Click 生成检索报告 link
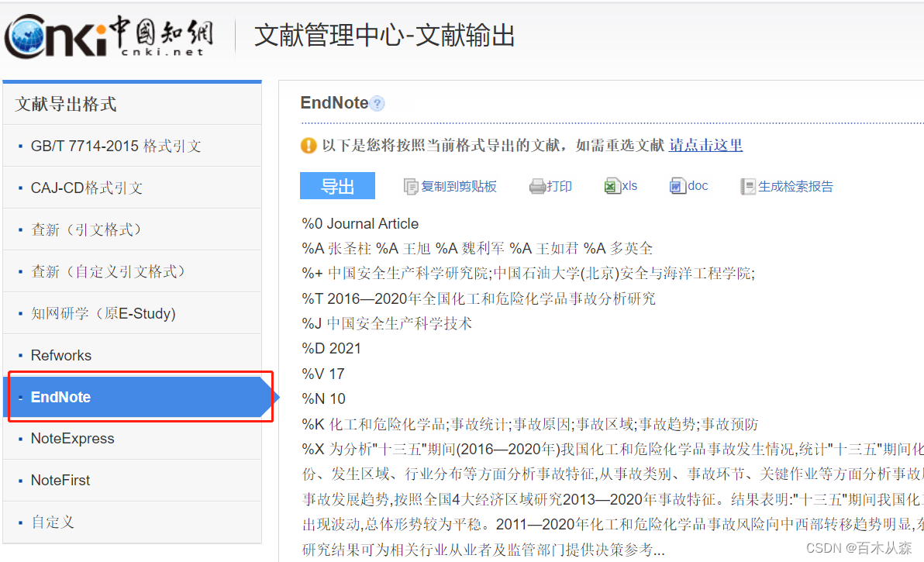This screenshot has width=924, height=562. coord(795,187)
